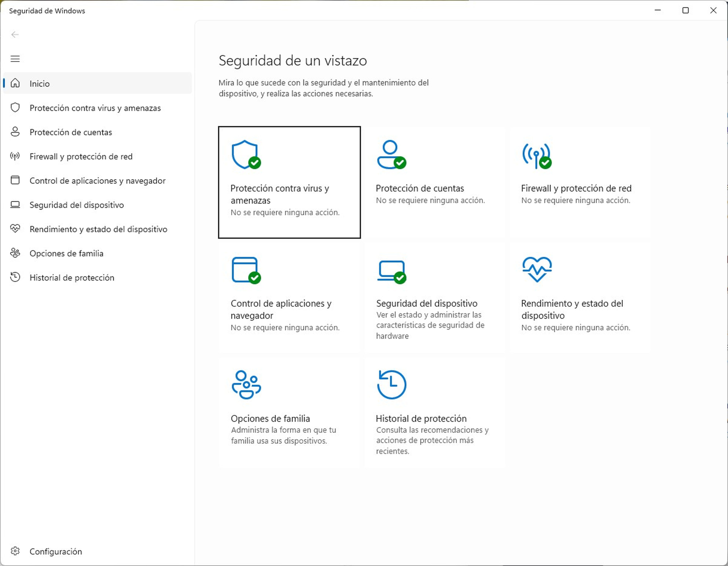
Task: Open the Control de aplicaciones y navegador tile title
Action: coord(281,310)
